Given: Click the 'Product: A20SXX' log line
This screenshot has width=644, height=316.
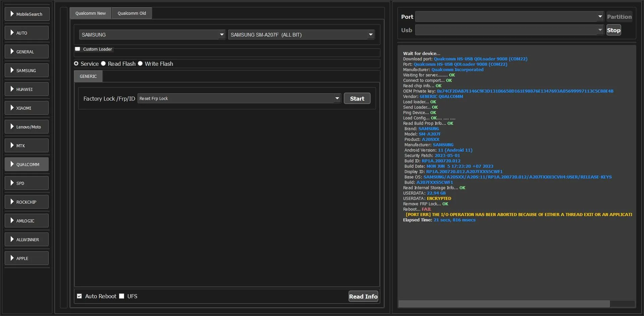Looking at the screenshot, I should coord(422,140).
